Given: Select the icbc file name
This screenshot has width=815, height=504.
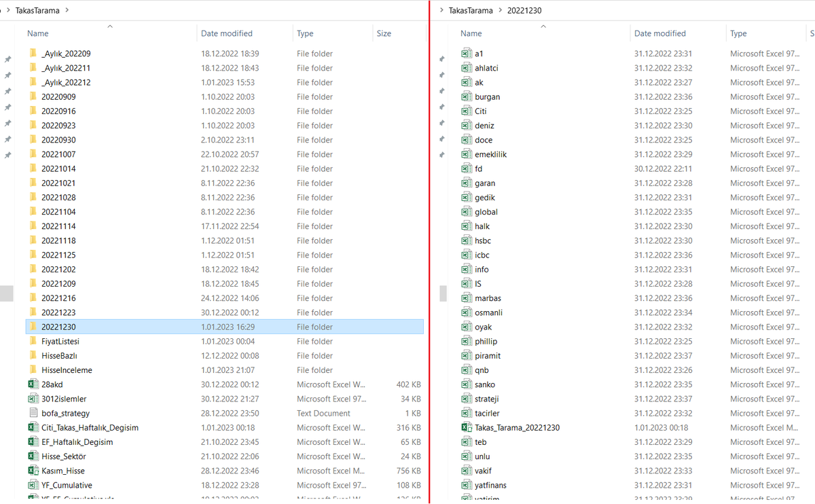Looking at the screenshot, I should (x=482, y=255).
